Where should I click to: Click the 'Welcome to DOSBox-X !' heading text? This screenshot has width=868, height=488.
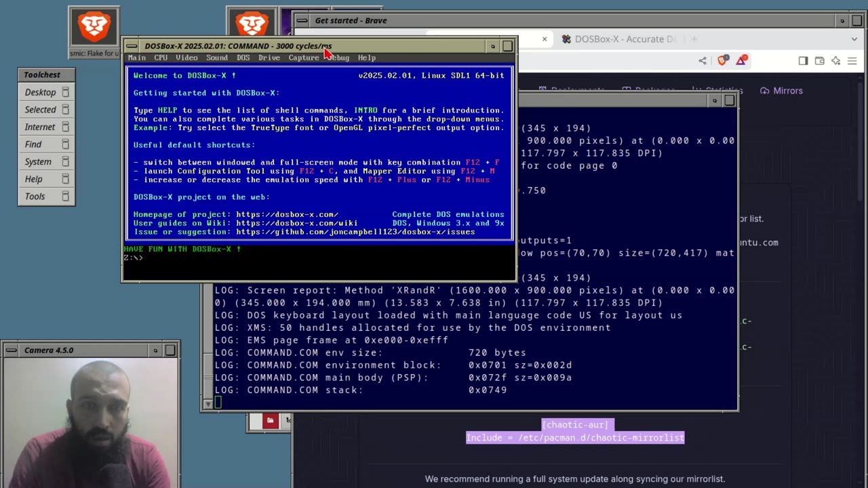pos(184,75)
